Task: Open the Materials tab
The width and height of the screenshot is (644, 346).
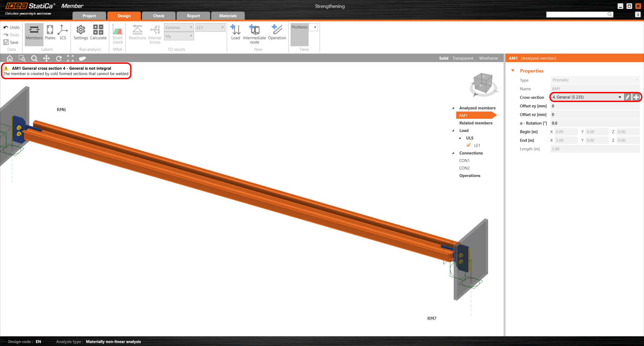Action: (228, 16)
